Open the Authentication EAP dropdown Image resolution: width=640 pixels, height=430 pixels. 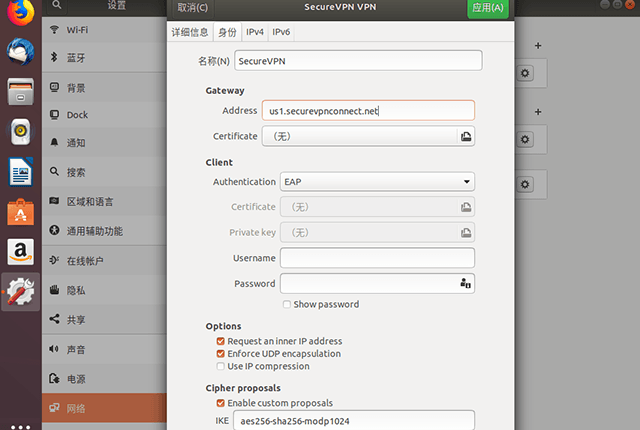377,182
